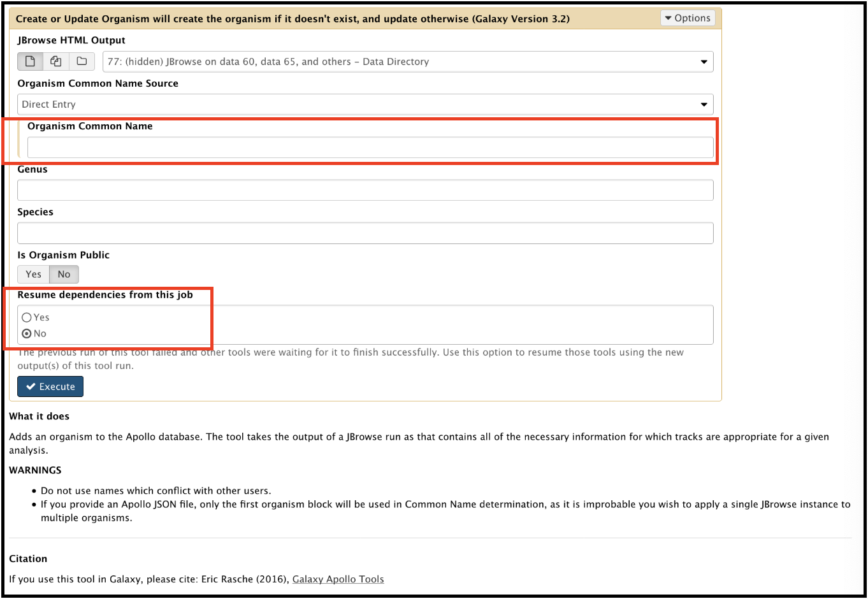The height and width of the screenshot is (599, 868).
Task: Click the tool title 'Create or Update Organism'
Action: 293,18
